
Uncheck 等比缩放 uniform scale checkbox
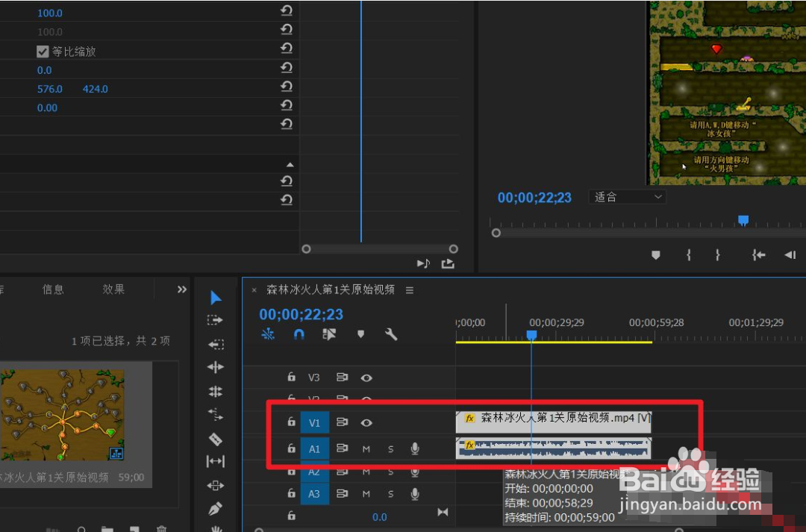pyautogui.click(x=43, y=51)
